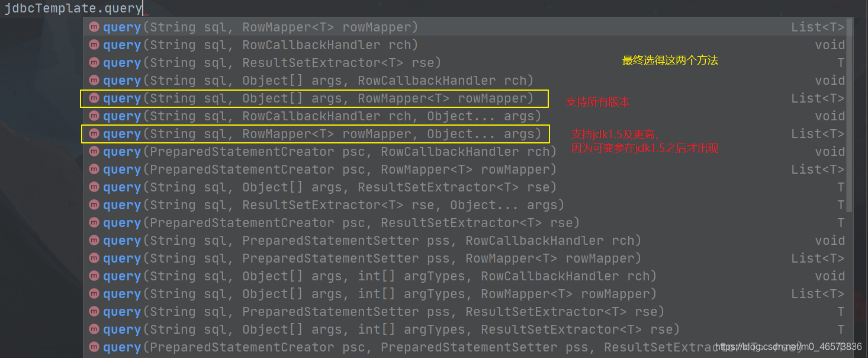This screenshot has width=868, height=358.
Task: Click method icon beside query(String sql, ResultSetExtractor<T> rse)
Action: (94, 63)
